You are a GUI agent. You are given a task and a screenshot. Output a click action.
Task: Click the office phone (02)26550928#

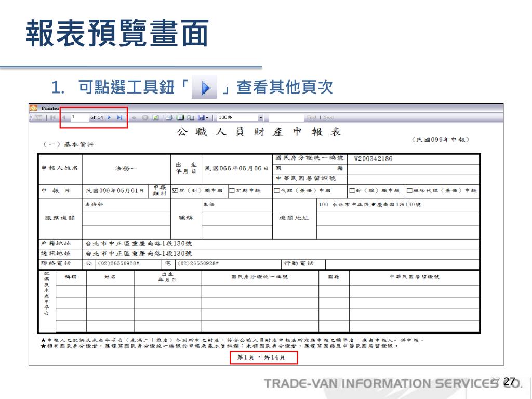point(118,263)
